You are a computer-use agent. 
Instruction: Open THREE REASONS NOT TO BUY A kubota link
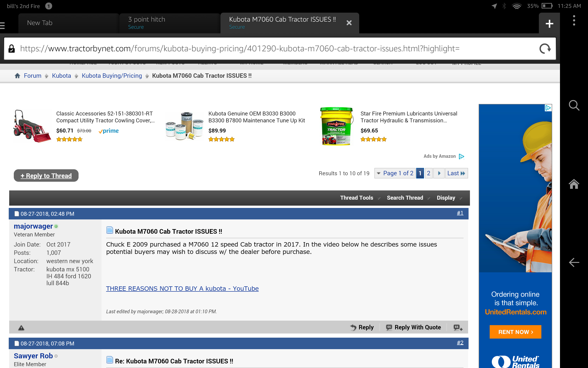182,289
